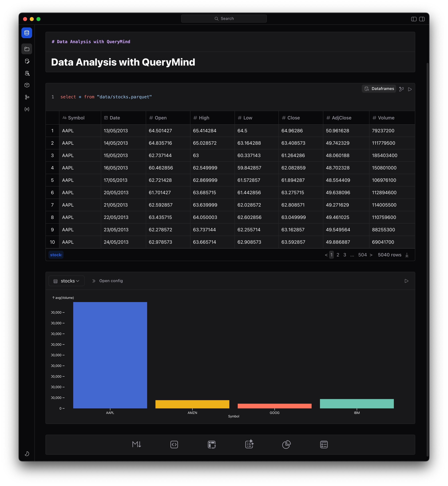
Task: Expand Open config panel
Action: [107, 281]
